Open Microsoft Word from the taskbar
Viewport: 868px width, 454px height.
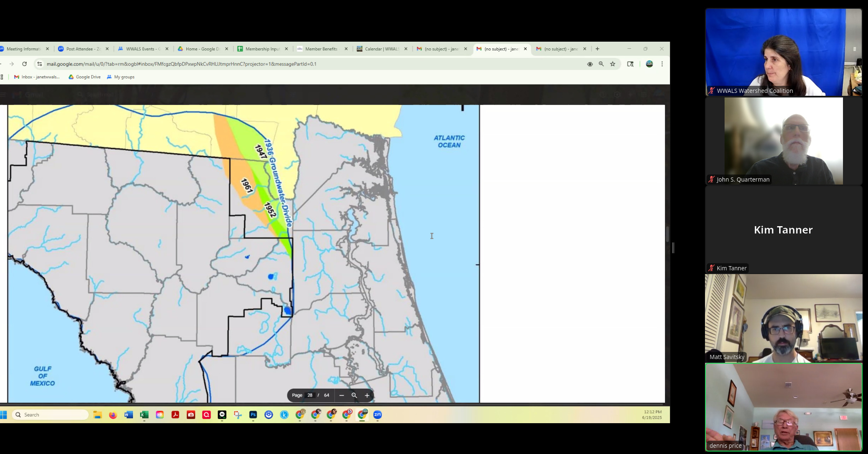pyautogui.click(x=128, y=414)
